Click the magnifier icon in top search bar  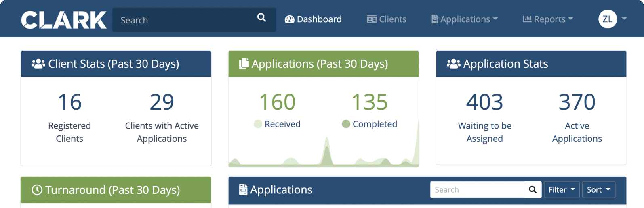click(261, 17)
